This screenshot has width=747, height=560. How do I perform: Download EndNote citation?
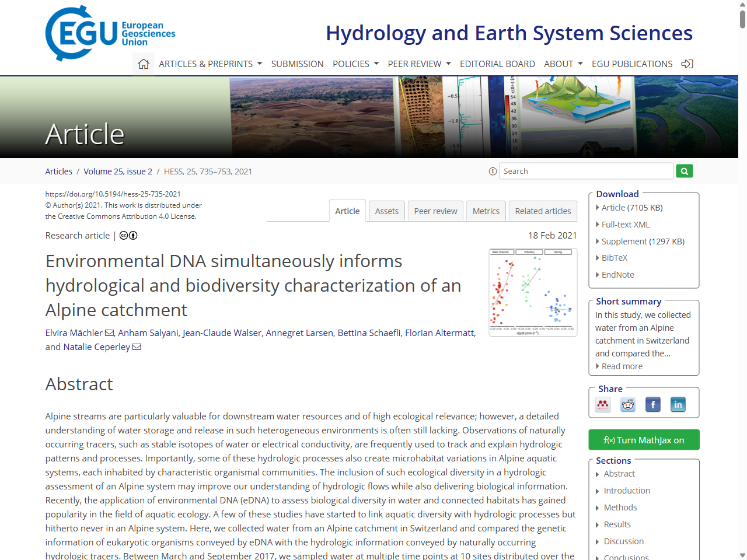click(x=617, y=275)
